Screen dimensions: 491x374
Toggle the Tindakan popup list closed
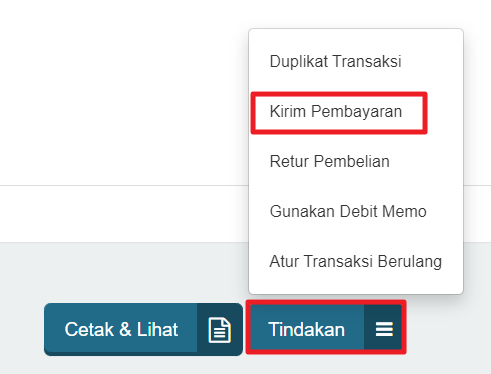(326, 327)
